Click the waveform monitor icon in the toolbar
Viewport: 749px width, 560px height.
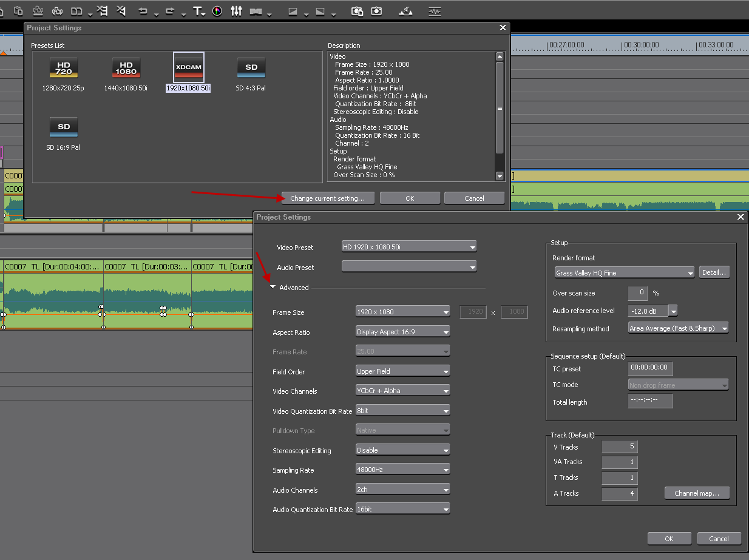434,11
